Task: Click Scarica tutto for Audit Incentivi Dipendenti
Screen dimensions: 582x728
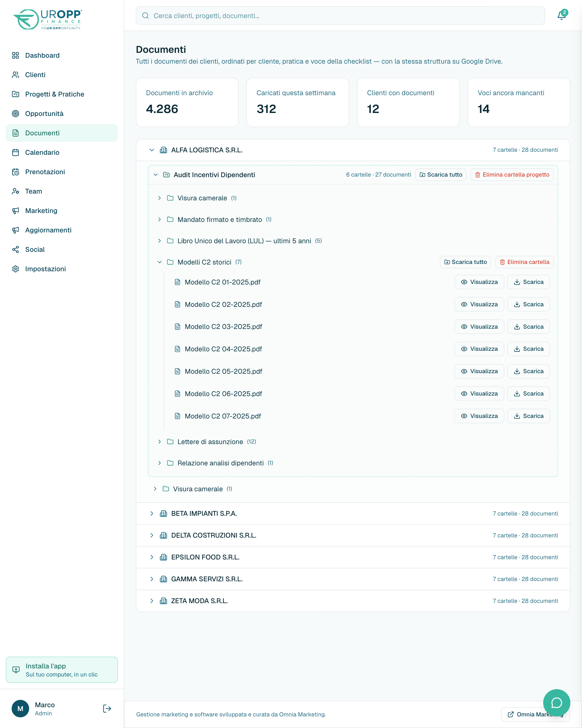Action: [441, 174]
